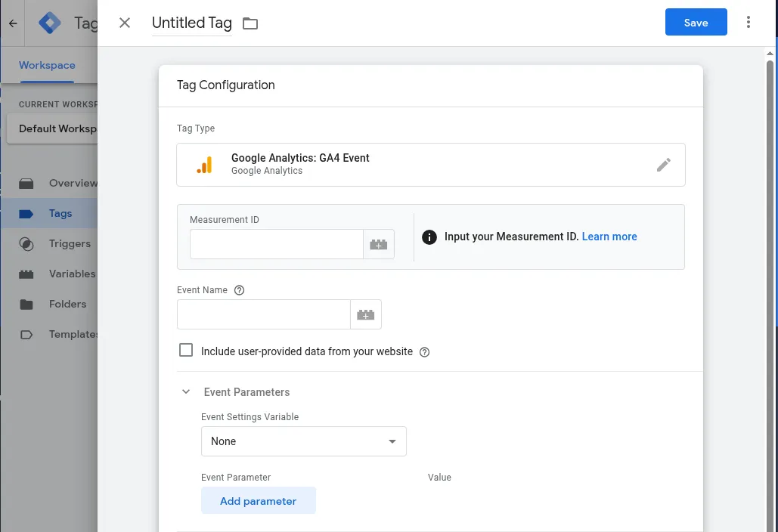Insert variable for Event Name field
The image size is (778, 532).
[366, 314]
